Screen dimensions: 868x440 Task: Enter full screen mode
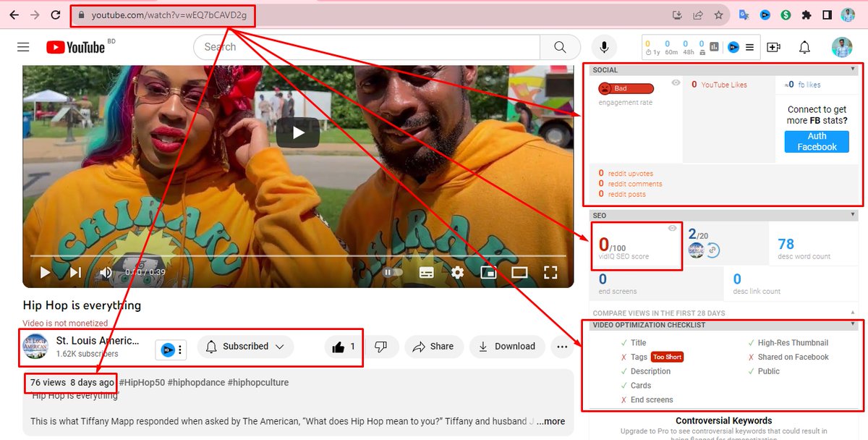tap(550, 272)
